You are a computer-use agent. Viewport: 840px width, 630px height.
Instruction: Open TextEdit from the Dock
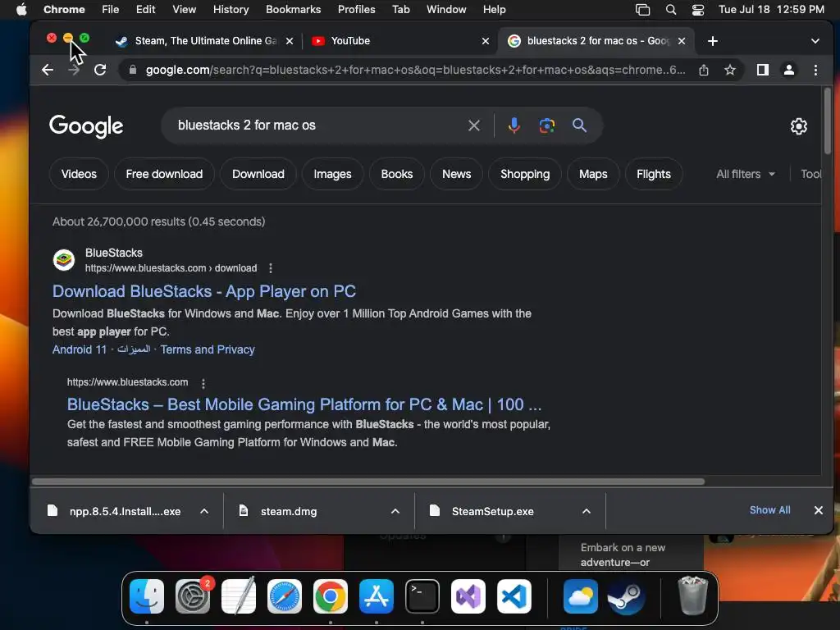(x=239, y=596)
